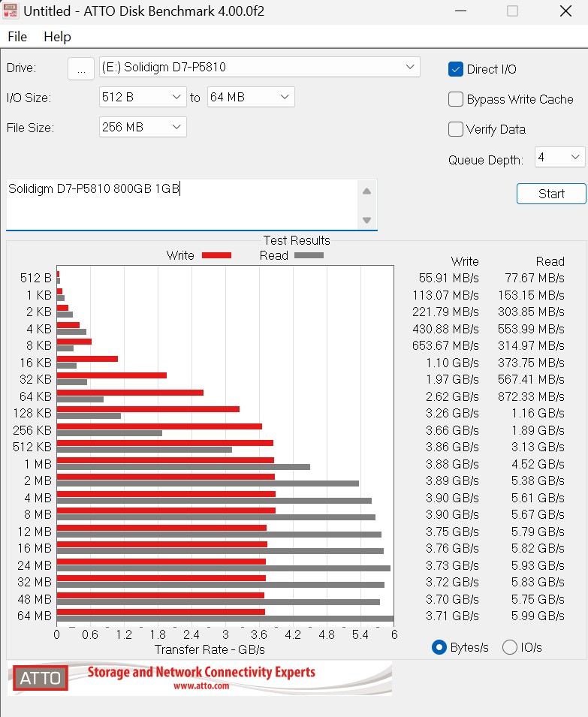The image size is (588, 717).
Task: Click the 5.99 GB/s read value
Action: [x=538, y=616]
